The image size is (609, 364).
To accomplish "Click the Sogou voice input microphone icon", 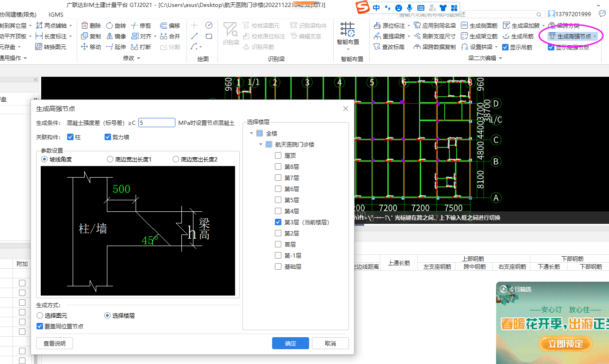I will [x=409, y=8].
